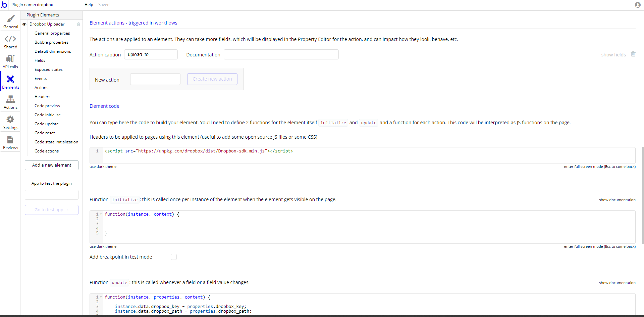Viewport: 644px width, 317px height.
Task: Open the Elements tab icon
Action: [10, 79]
